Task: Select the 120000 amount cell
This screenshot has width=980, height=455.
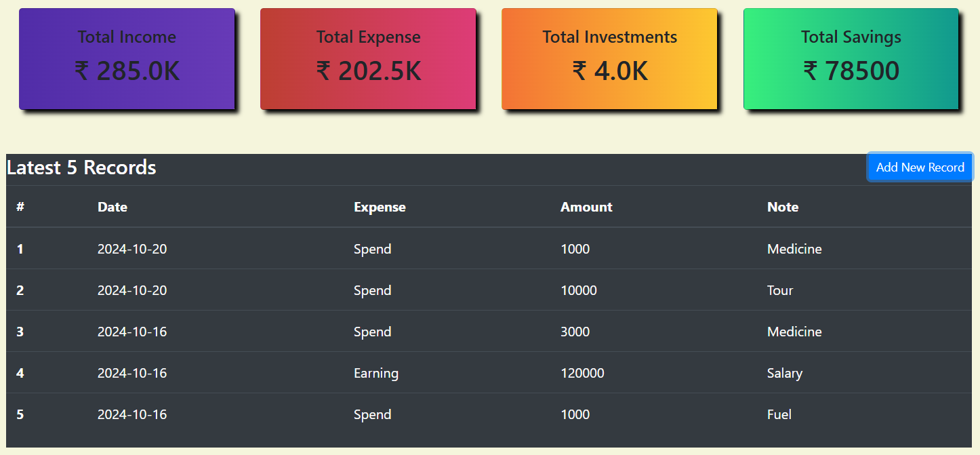Action: (583, 373)
